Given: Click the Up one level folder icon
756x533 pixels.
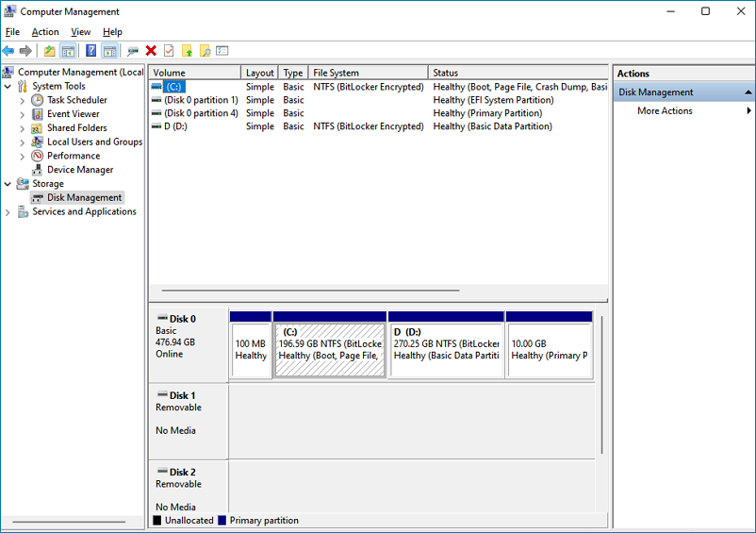Looking at the screenshot, I should point(49,51).
